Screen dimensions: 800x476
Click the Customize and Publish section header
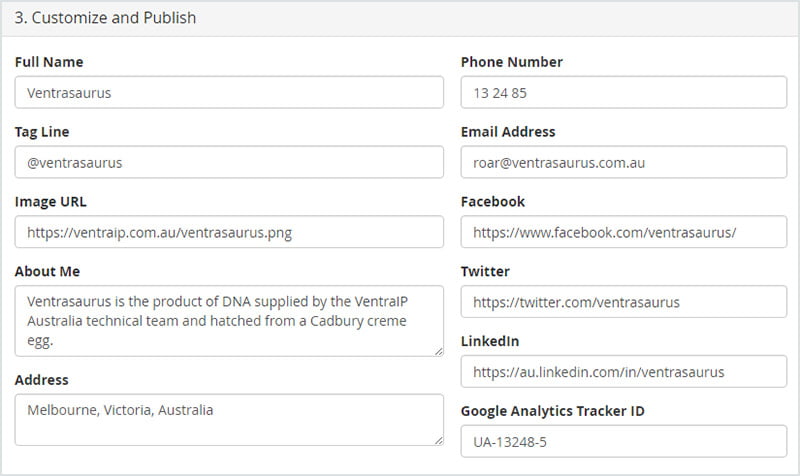[x=105, y=18]
